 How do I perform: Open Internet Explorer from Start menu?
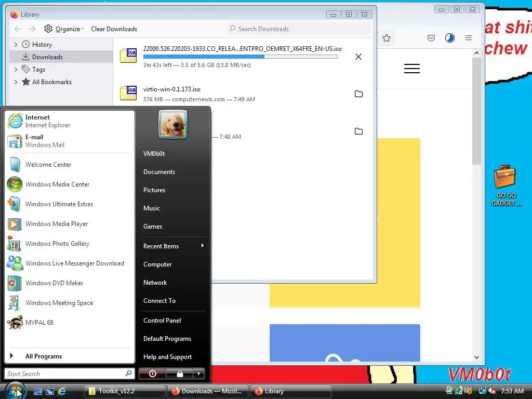tap(70, 121)
